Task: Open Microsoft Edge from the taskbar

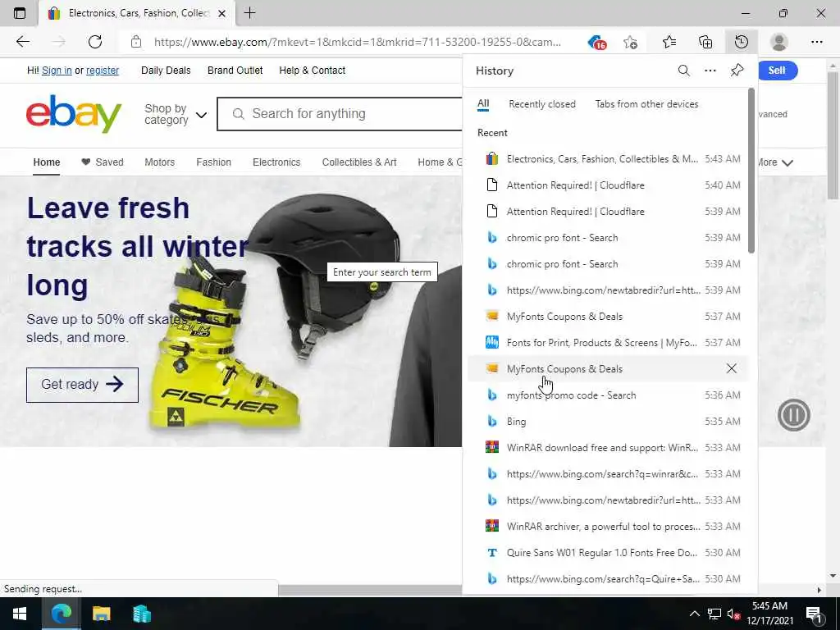Action: point(61,614)
